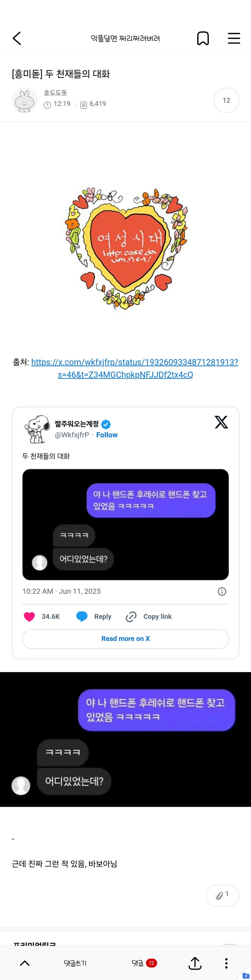This screenshot has height=980, width=251.
Task: Open the hamburger menu icon
Action: pyautogui.click(x=234, y=38)
